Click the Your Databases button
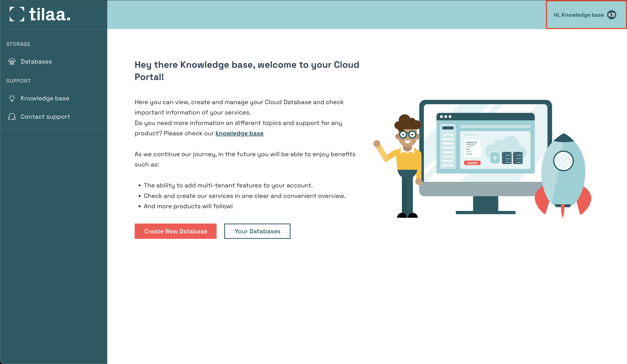Screen dimensions: 627x364 click(x=257, y=231)
